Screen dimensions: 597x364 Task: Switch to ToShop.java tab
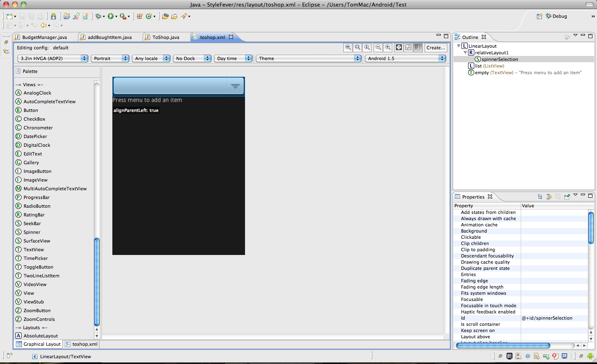pyautogui.click(x=166, y=37)
